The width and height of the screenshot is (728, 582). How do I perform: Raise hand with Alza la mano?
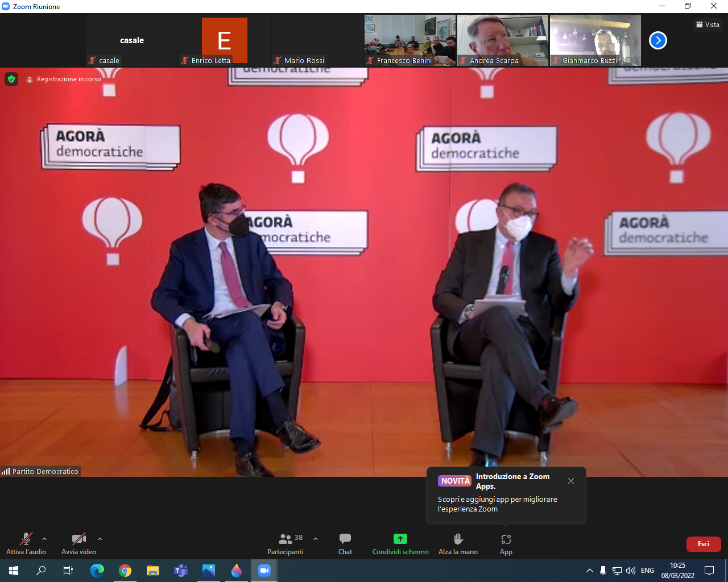(458, 543)
